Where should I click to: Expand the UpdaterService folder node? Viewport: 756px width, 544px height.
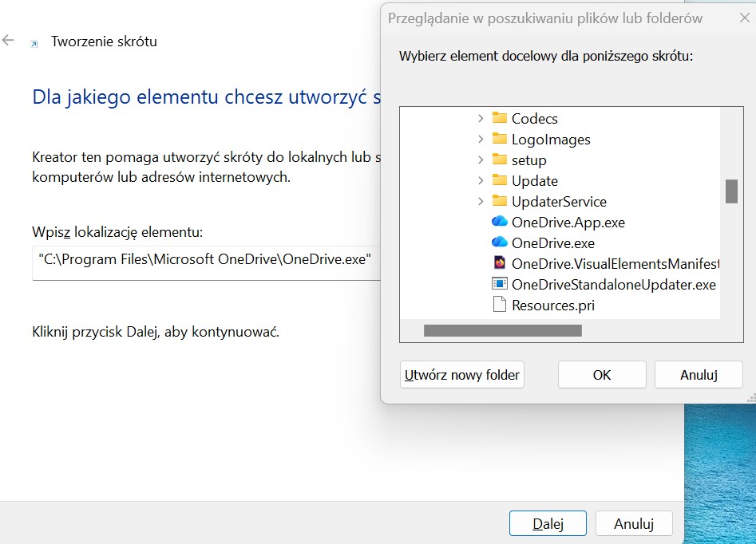(x=481, y=201)
